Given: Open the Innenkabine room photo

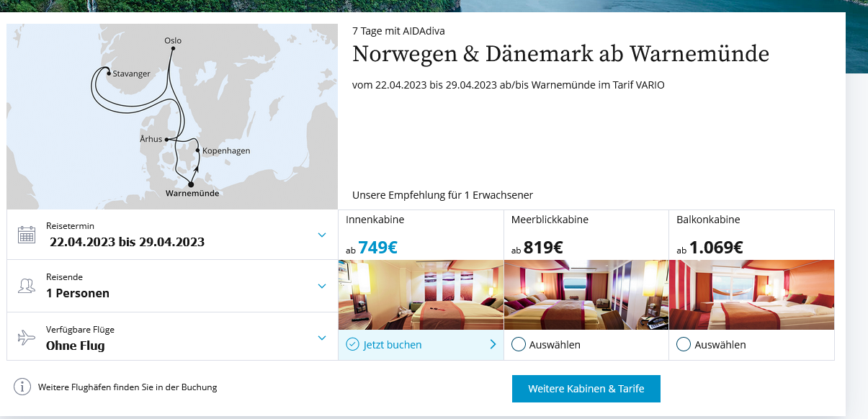Looking at the screenshot, I should click(421, 294).
